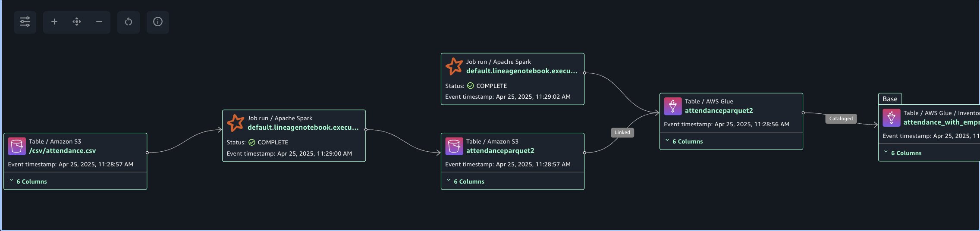Click the S3 bucket icon for attendanceparquet2
Screen dimensions: 980x231
coord(454,146)
